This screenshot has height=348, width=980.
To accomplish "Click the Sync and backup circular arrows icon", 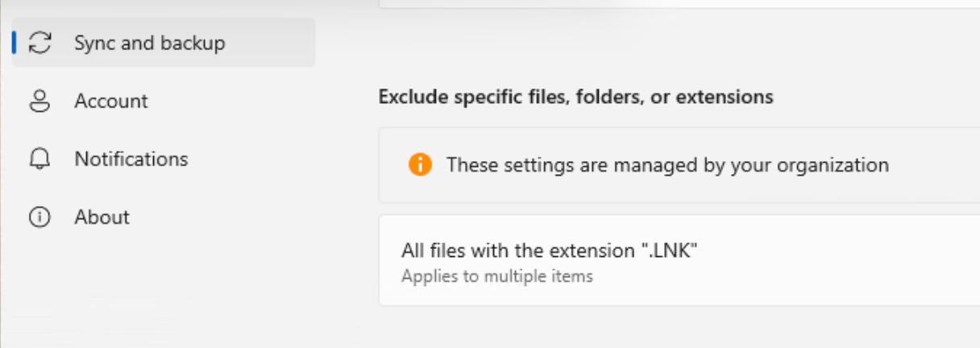I will (39, 43).
